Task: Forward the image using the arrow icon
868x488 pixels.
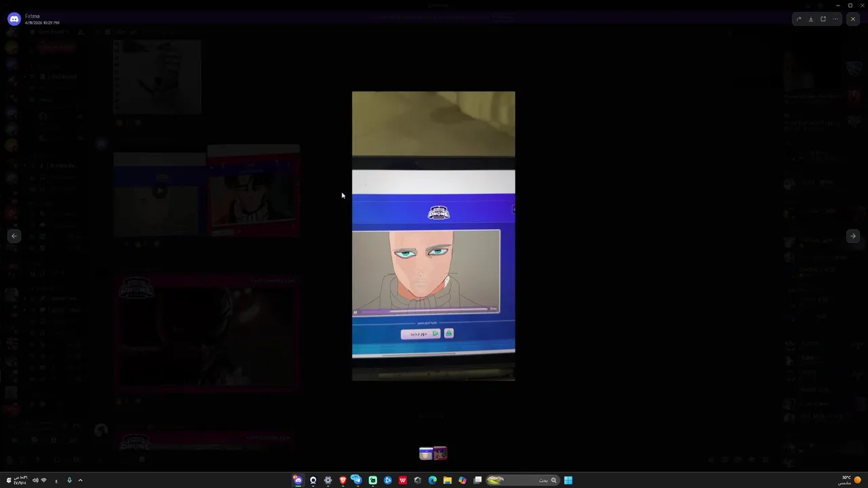Action: point(799,19)
